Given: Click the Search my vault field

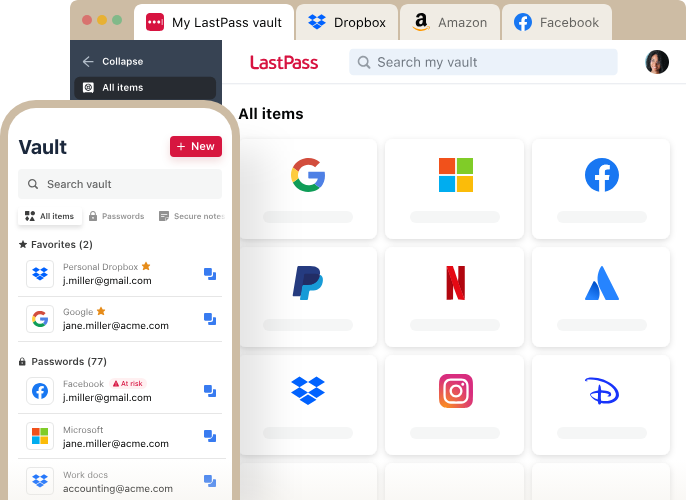Looking at the screenshot, I should click(x=483, y=62).
